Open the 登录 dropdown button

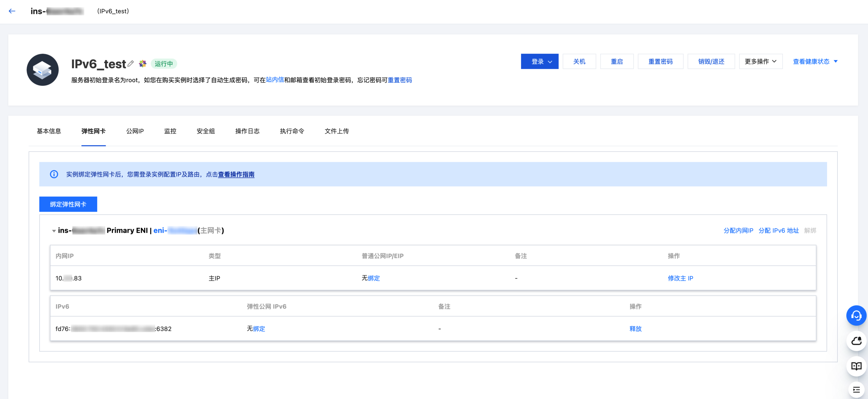click(539, 62)
